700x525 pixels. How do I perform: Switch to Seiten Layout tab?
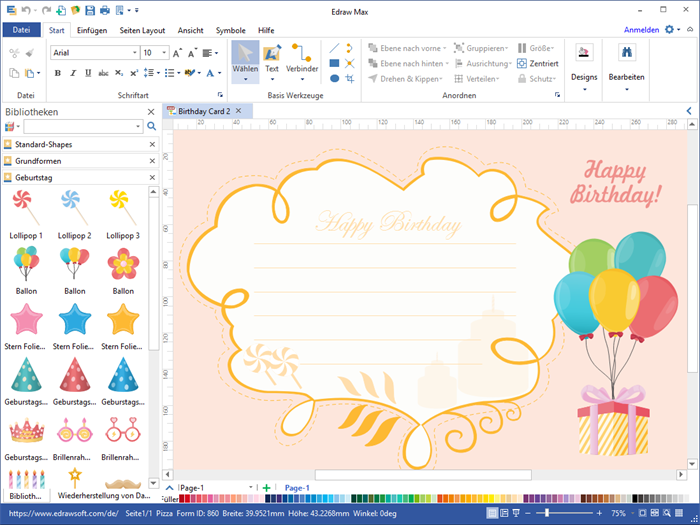coord(144,30)
